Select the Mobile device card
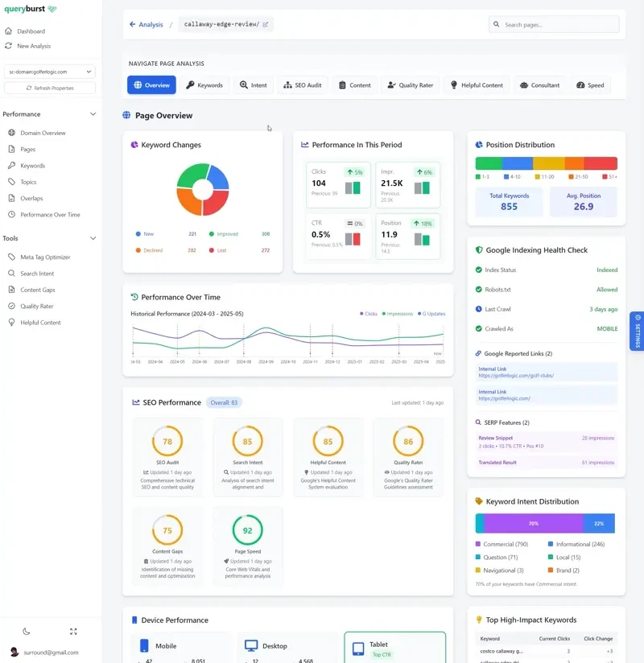Viewport: 644px width, 663px height. click(x=181, y=648)
